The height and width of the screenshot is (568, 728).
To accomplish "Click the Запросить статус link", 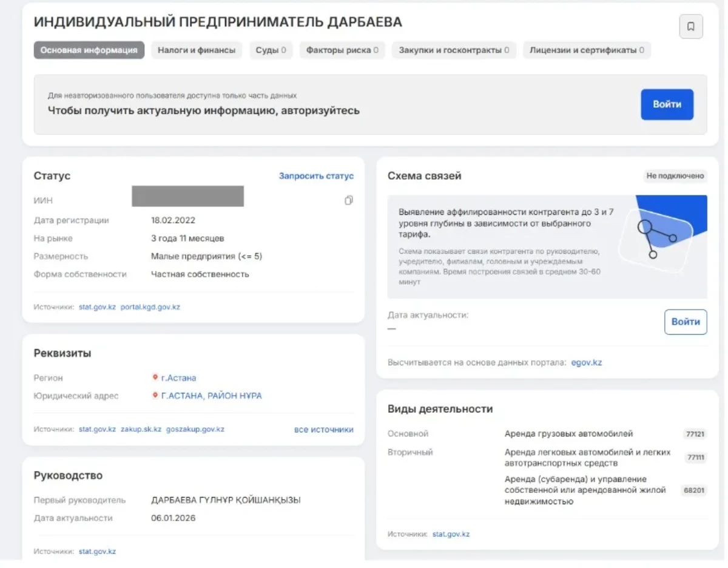I will tap(316, 176).
